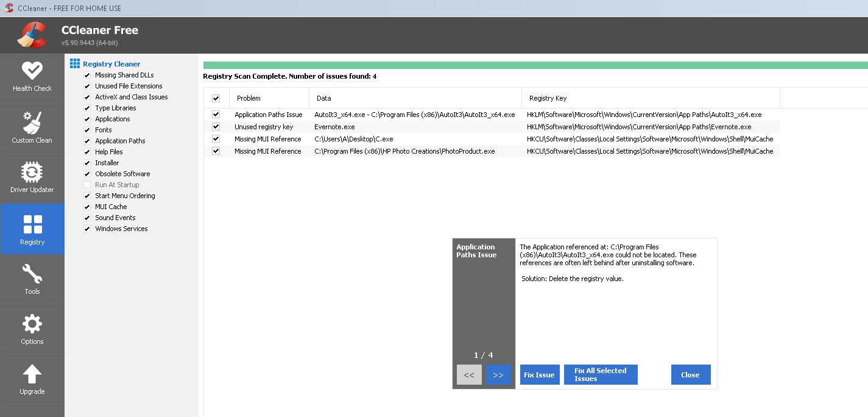Click App Paths\Evernote.exe registry key

coord(639,127)
